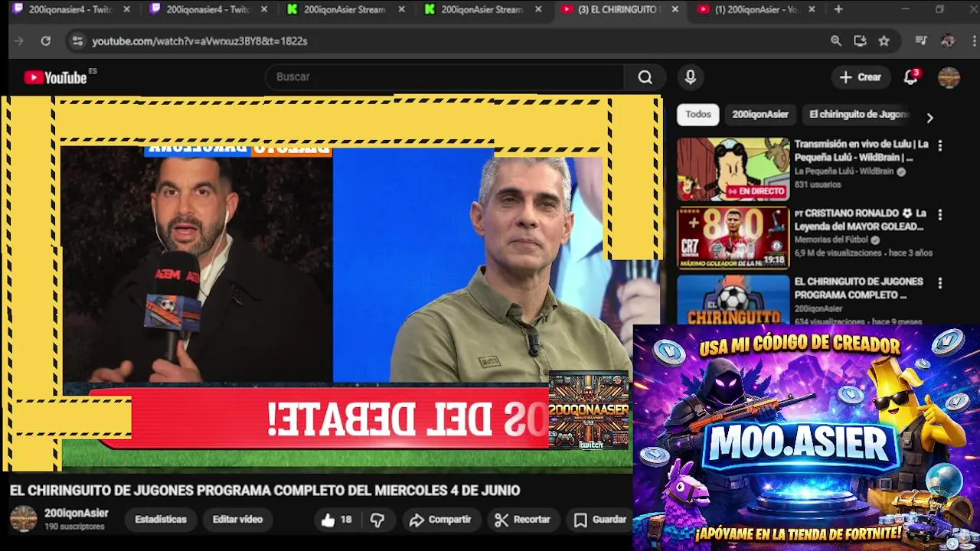Run the search with the magnifier button
The height and width of the screenshot is (551, 980).
[645, 77]
